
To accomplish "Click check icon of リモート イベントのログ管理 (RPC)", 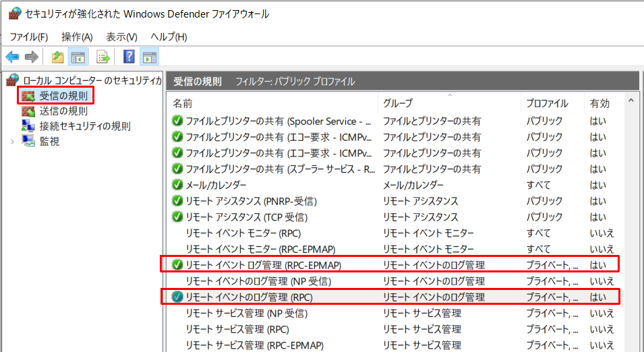I will (x=177, y=297).
